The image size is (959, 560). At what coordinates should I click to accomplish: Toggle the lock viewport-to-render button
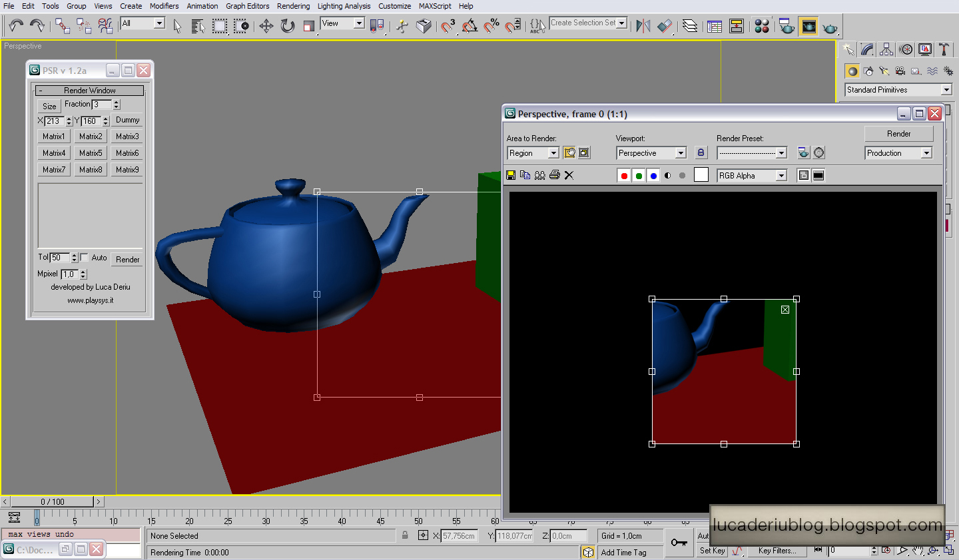coord(701,152)
